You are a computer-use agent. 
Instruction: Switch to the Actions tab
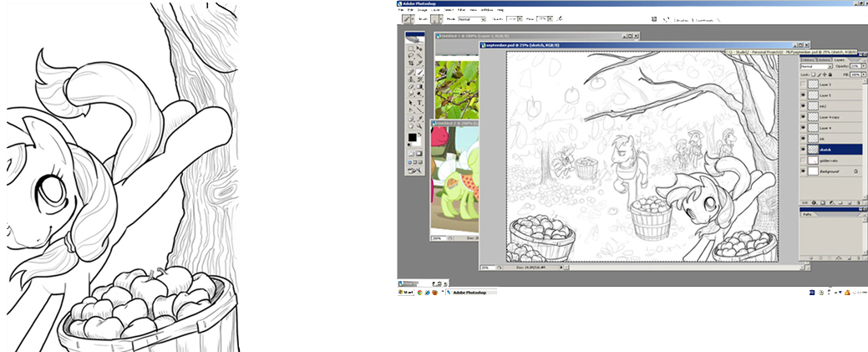(x=825, y=60)
